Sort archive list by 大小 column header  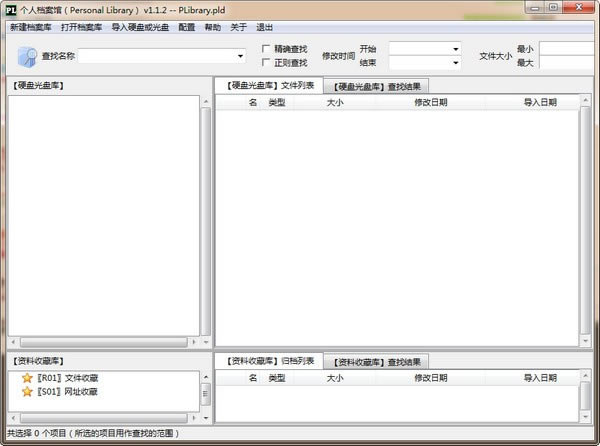click(x=335, y=378)
